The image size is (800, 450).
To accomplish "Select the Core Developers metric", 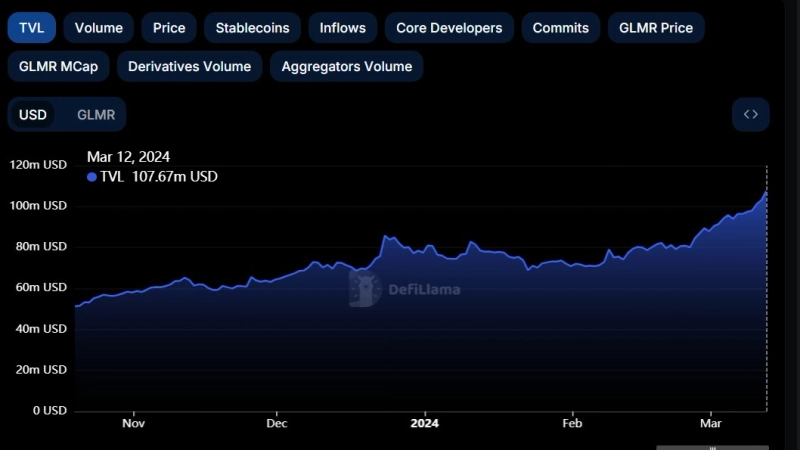I will [449, 28].
